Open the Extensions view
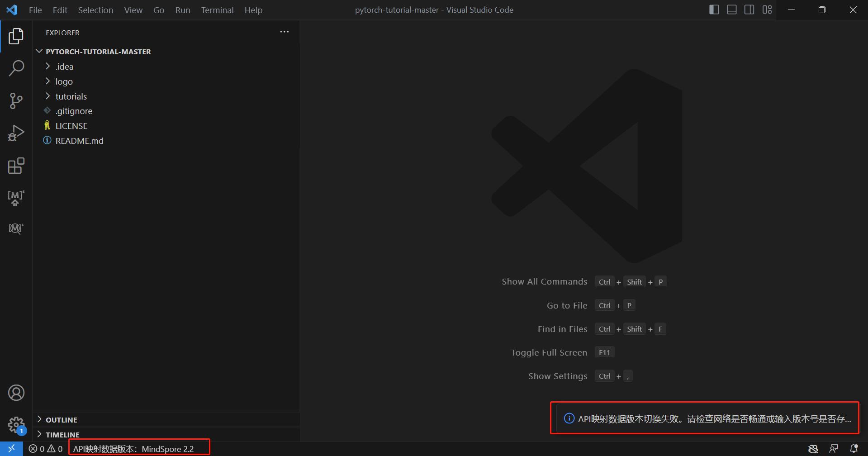Screen dimensions: 868x456 pyautogui.click(x=16, y=166)
